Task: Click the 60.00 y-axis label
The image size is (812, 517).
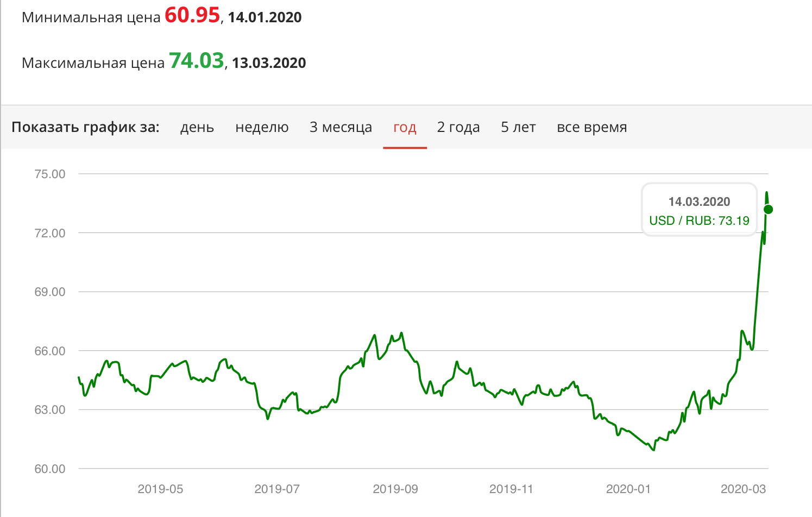Action: pos(50,469)
